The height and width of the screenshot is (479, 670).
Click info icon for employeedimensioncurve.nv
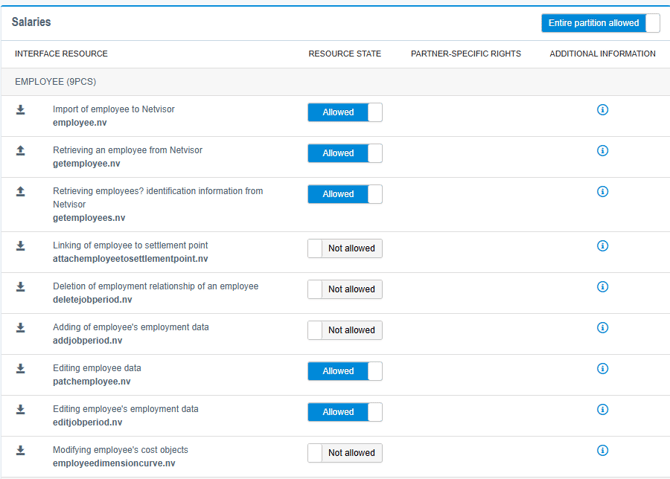(x=602, y=451)
